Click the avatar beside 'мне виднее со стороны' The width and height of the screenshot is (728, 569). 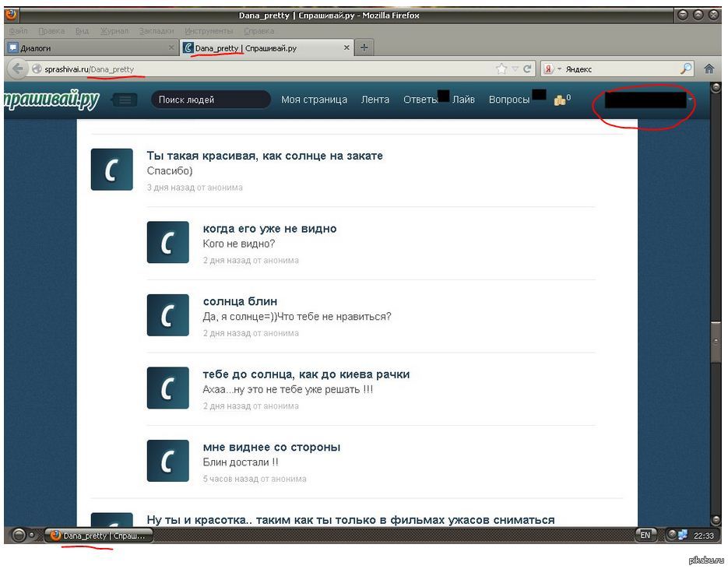tap(168, 461)
